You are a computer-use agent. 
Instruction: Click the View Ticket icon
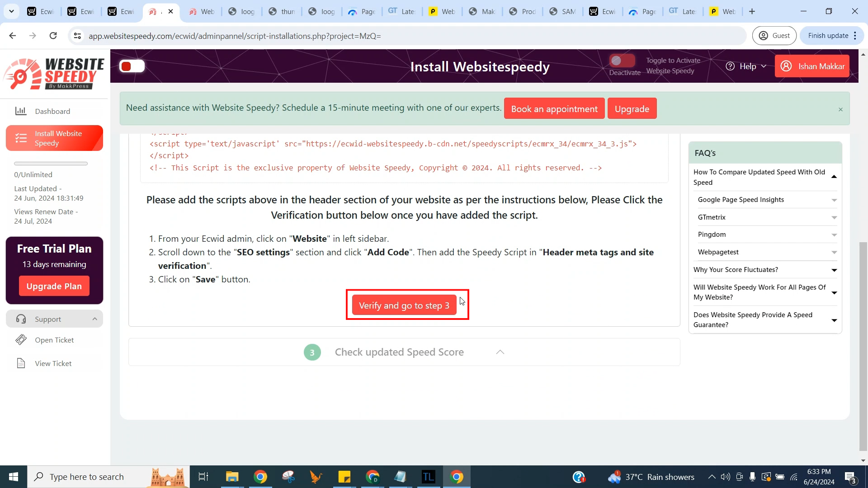(x=21, y=363)
